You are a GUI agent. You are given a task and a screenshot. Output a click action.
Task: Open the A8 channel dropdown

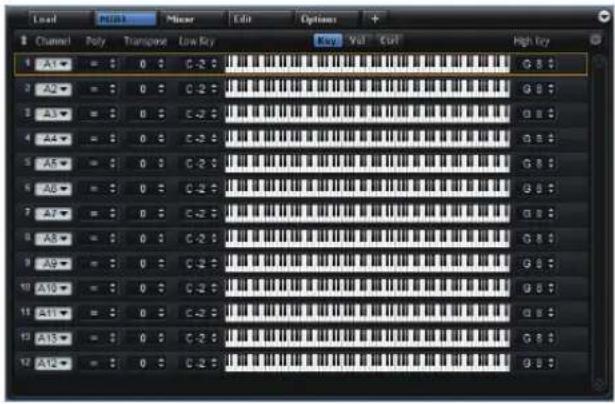click(53, 239)
